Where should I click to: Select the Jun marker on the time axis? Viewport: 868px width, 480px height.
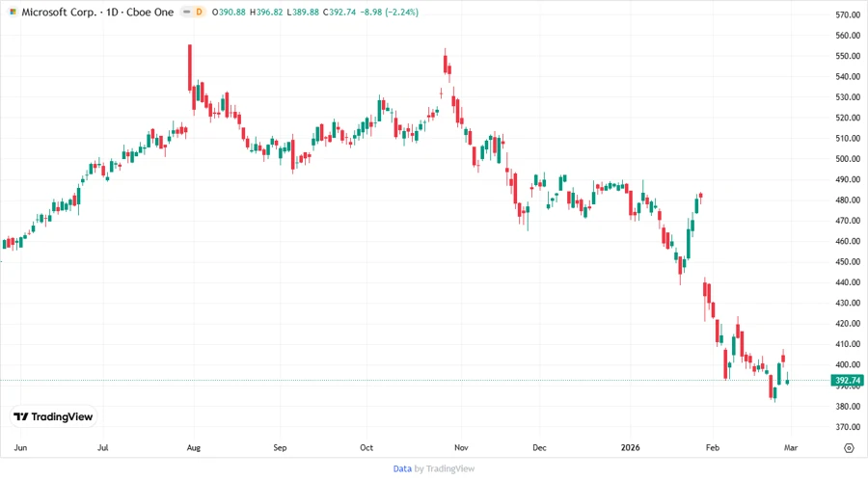[19, 448]
